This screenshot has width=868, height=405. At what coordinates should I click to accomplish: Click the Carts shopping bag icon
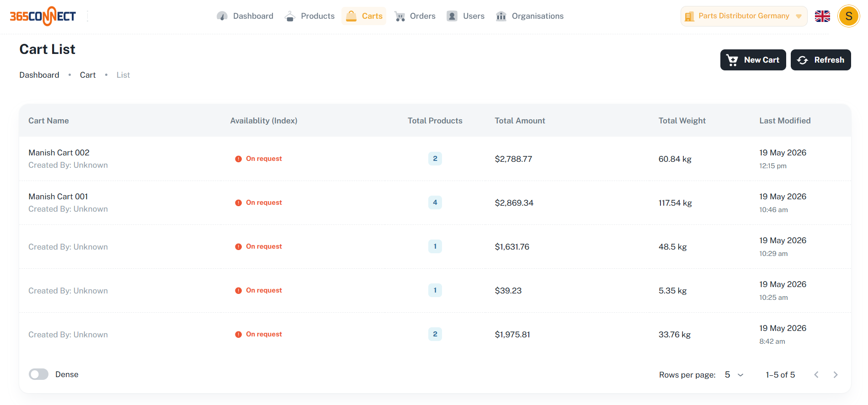351,16
